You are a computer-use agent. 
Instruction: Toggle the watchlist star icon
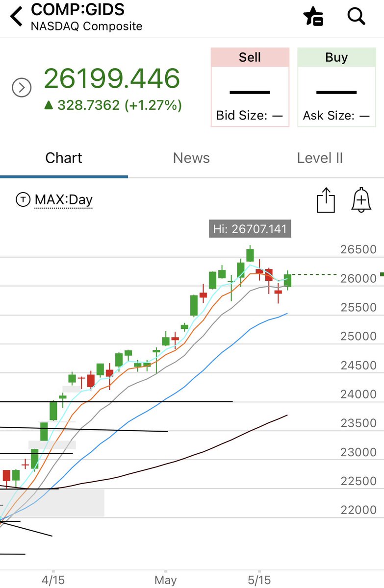pos(313,16)
